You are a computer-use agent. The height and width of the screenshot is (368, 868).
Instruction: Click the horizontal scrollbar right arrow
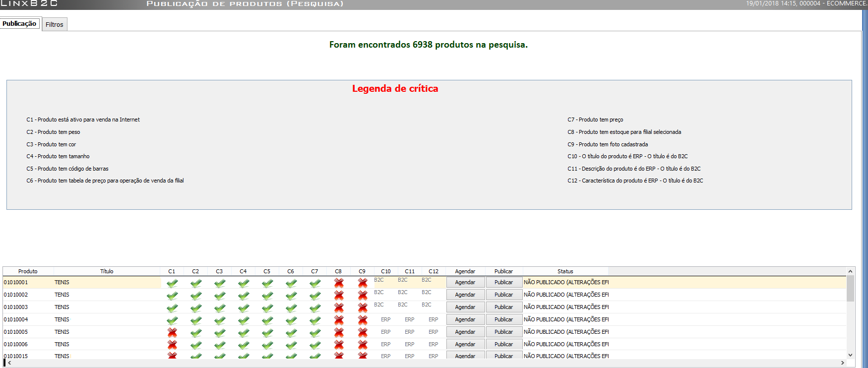[842, 363]
